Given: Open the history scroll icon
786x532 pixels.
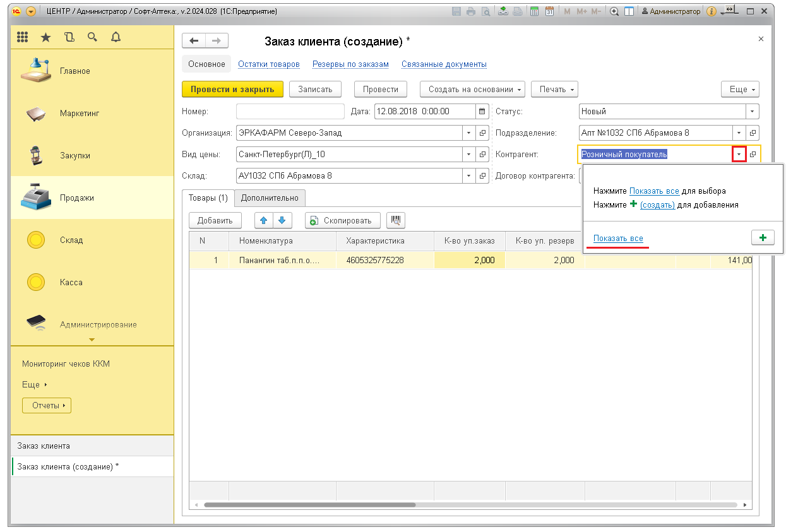Looking at the screenshot, I should [69, 38].
